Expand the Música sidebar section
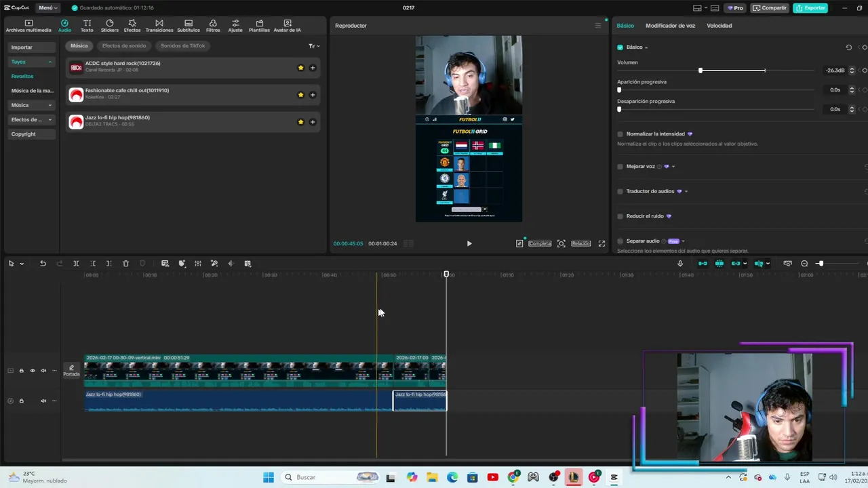 [31, 105]
